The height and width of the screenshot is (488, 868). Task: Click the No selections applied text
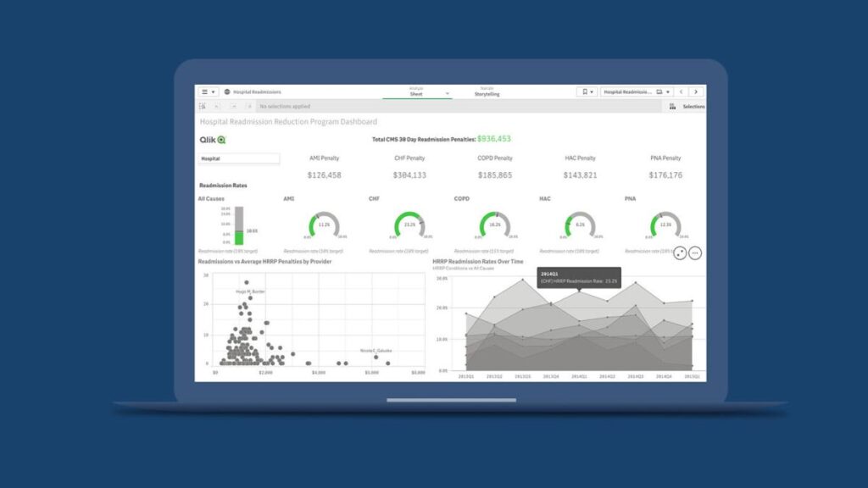coord(285,106)
